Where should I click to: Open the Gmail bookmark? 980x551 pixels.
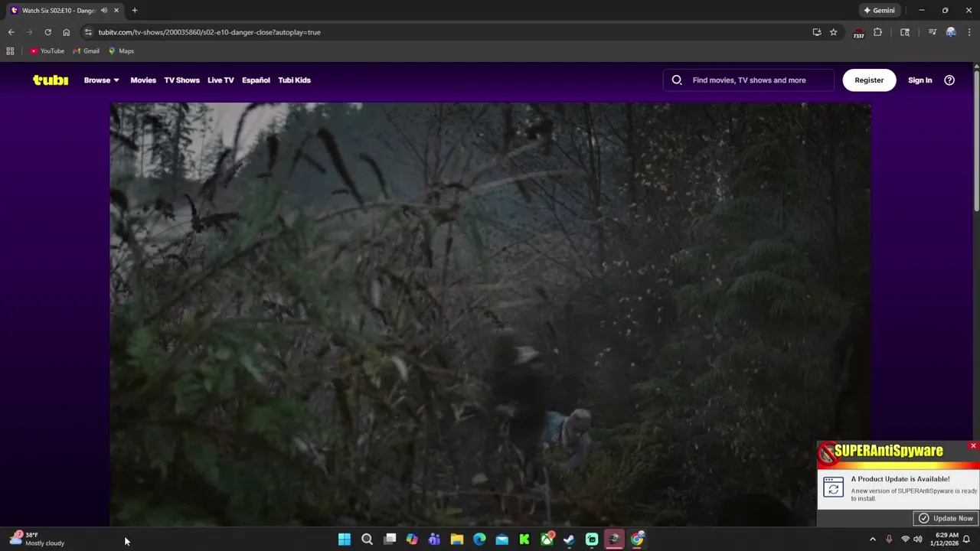[87, 51]
